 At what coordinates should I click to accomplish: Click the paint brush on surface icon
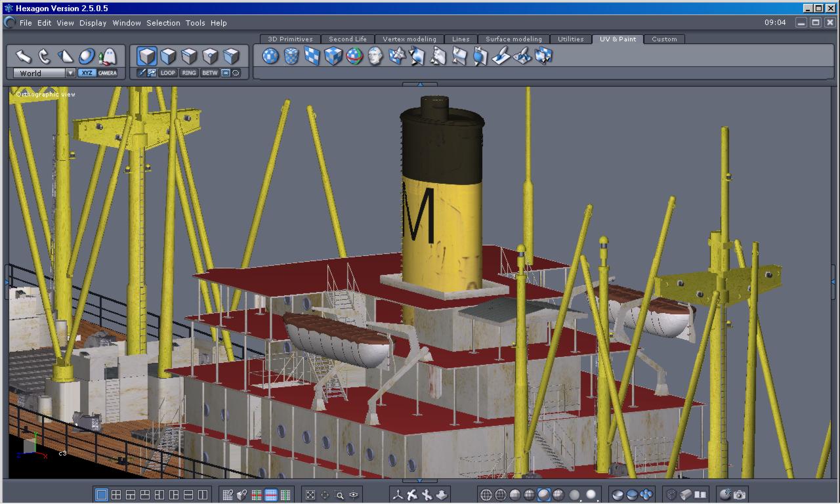point(501,56)
